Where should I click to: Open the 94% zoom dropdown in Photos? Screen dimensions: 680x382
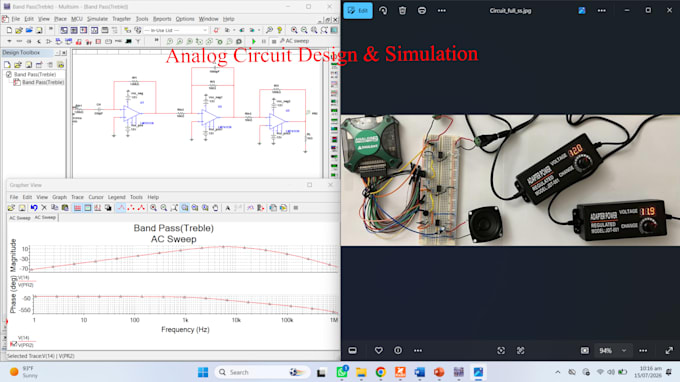point(612,350)
